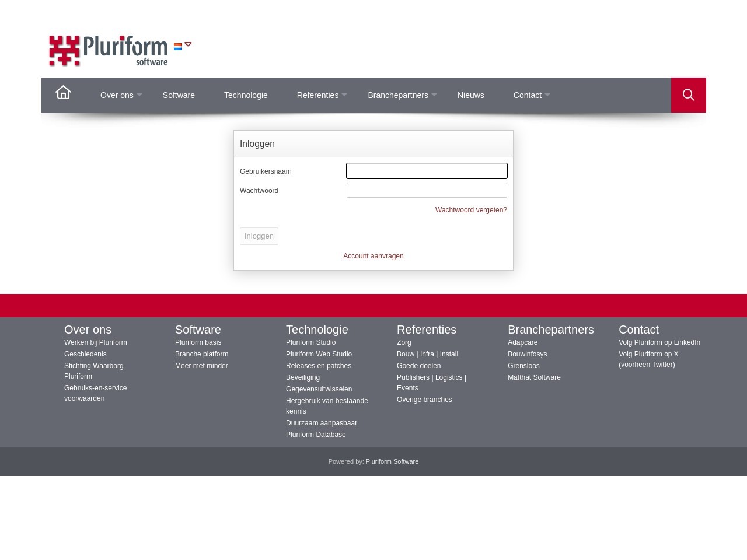Click the Pluriform software logo
This screenshot has width=747, height=560.
pyautogui.click(x=109, y=51)
